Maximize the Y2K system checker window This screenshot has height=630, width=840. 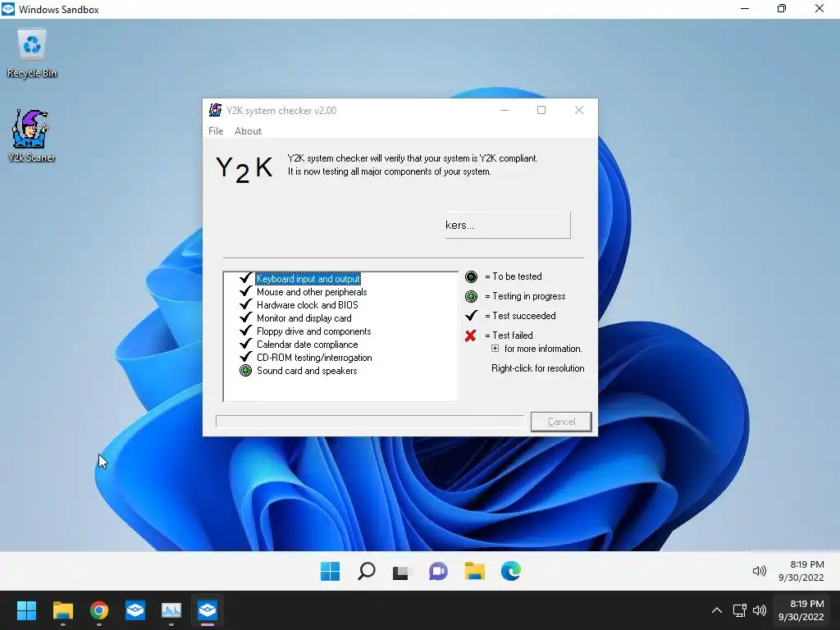[x=541, y=110]
